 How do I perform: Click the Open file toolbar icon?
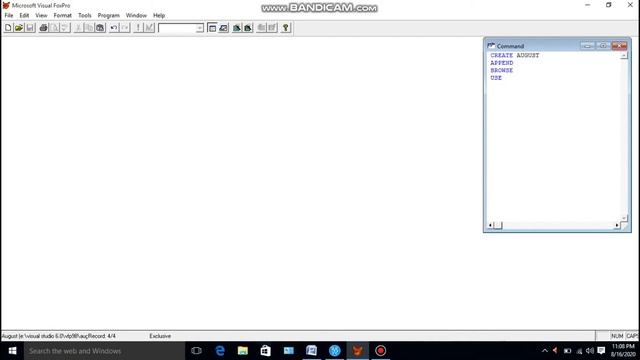pos(19,28)
